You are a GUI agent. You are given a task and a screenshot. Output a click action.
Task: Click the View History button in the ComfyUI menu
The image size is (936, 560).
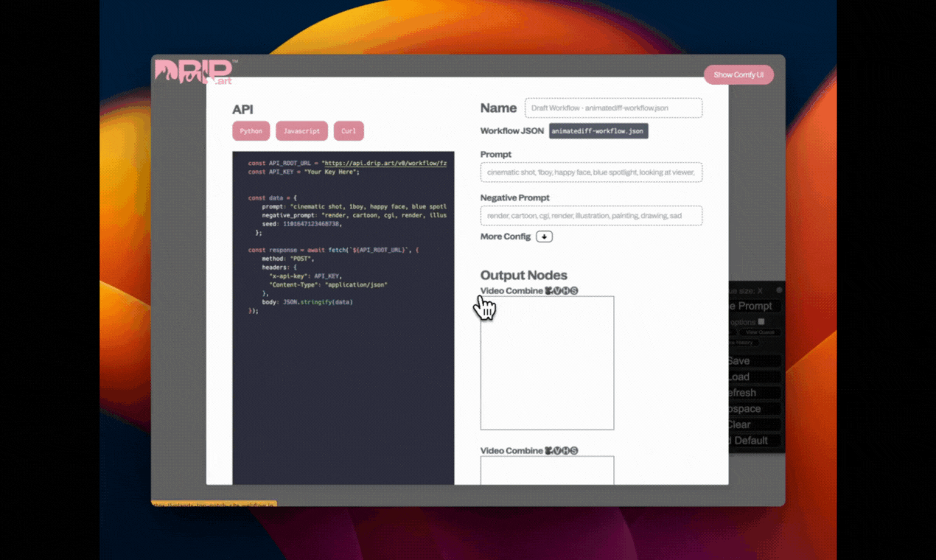pyautogui.click(x=743, y=342)
